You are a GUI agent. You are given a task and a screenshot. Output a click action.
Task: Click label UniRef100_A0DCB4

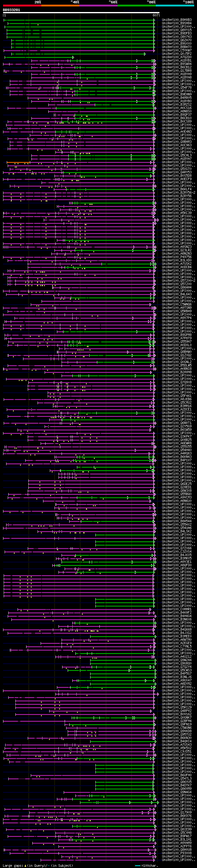pyautogui.click(x=177, y=267)
